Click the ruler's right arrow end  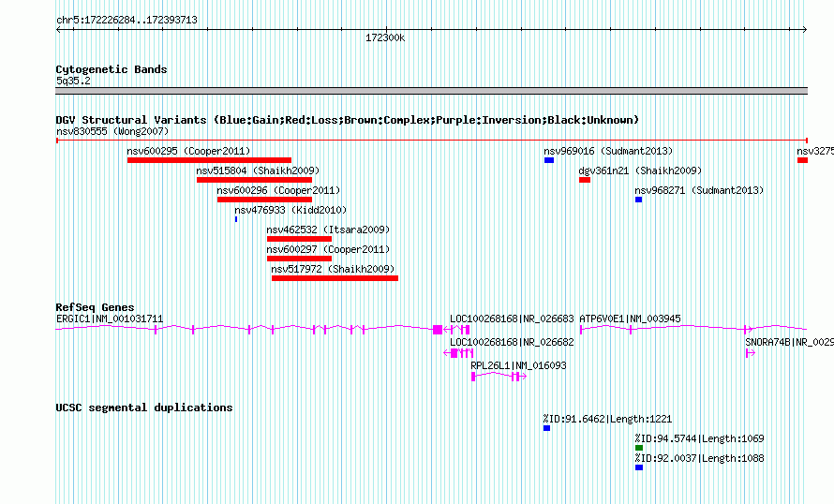805,30
